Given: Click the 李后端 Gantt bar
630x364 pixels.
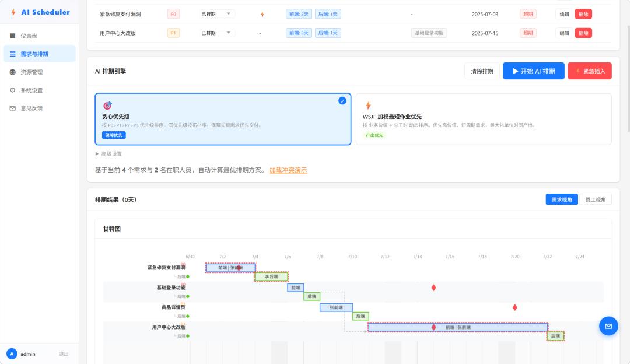Looking at the screenshot, I should coord(271,276).
